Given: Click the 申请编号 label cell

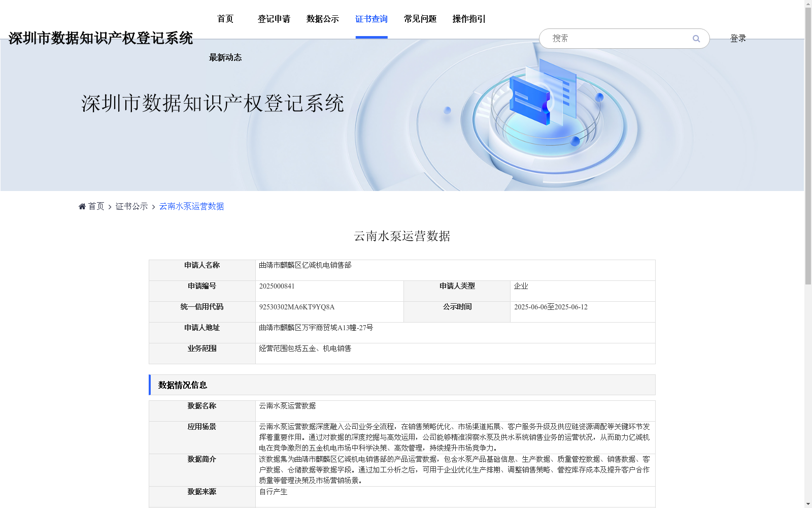Looking at the screenshot, I should tap(202, 291).
